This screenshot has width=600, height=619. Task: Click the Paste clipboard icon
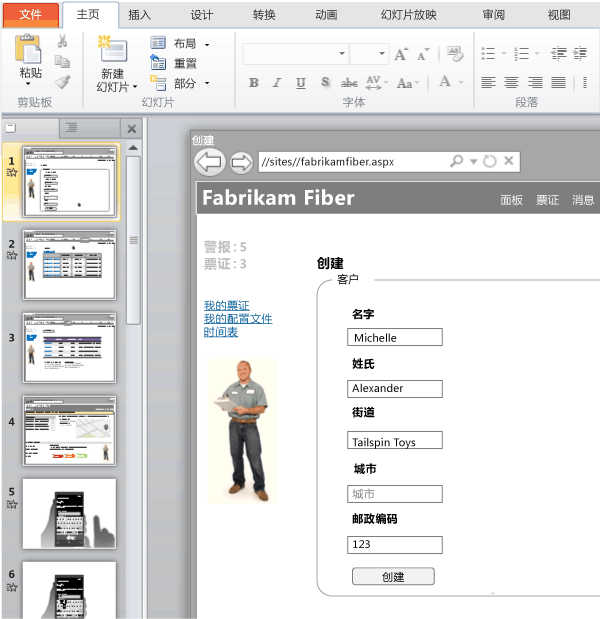click(x=28, y=49)
